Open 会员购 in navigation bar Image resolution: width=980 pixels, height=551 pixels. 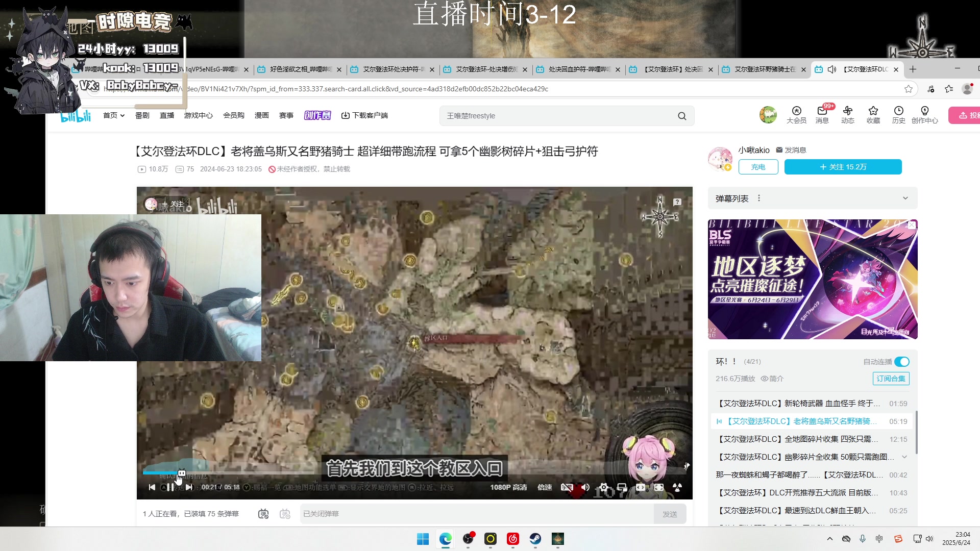click(x=234, y=115)
